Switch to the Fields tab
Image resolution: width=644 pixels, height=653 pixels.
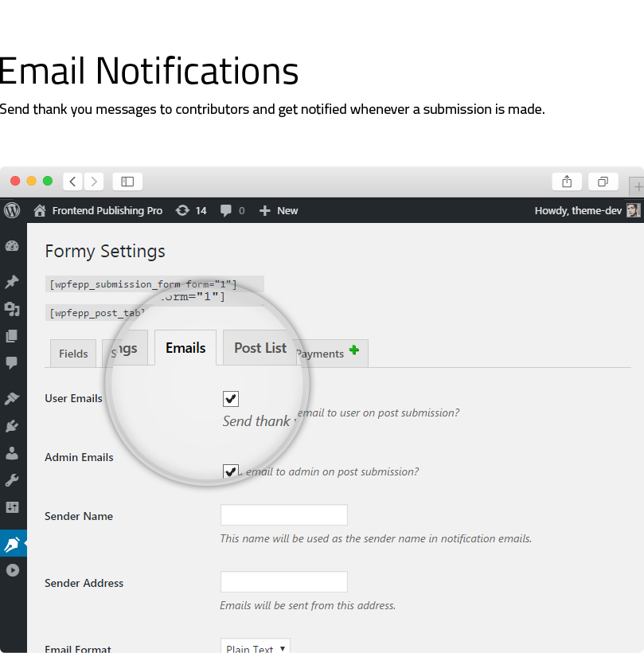[x=73, y=354]
